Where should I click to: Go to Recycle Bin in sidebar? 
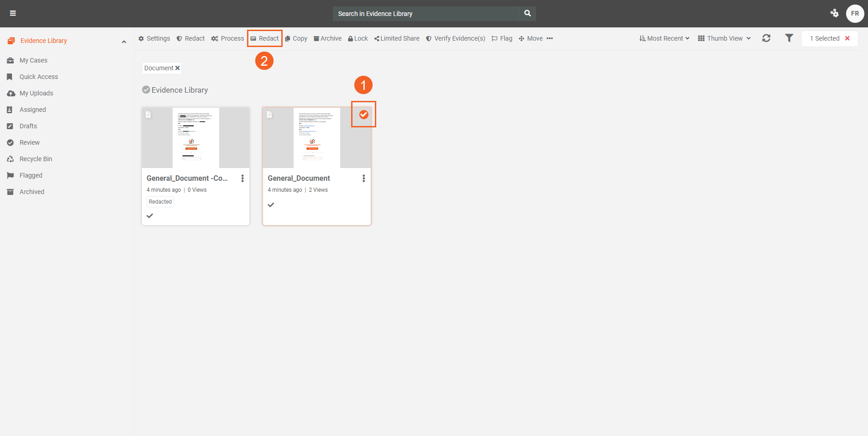tap(36, 159)
